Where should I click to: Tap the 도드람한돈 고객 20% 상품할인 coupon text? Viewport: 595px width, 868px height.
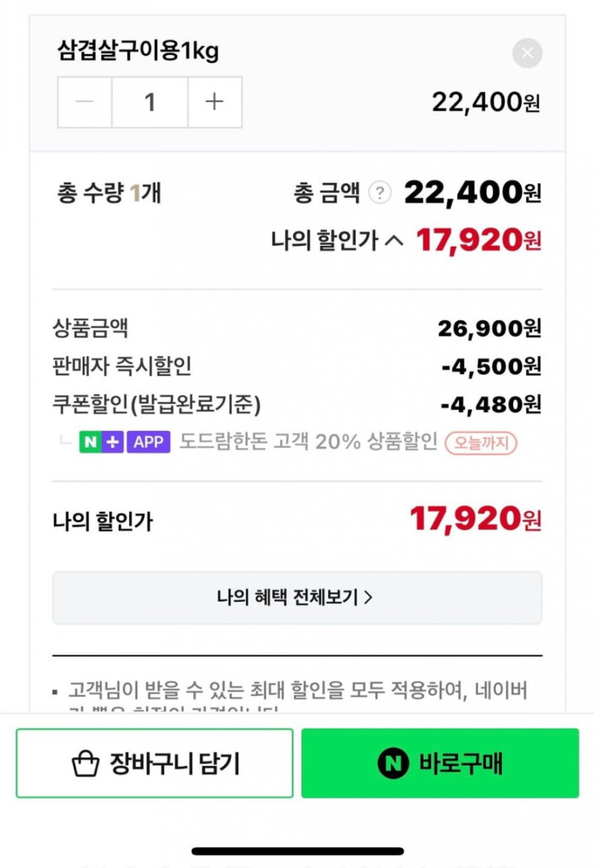click(308, 442)
